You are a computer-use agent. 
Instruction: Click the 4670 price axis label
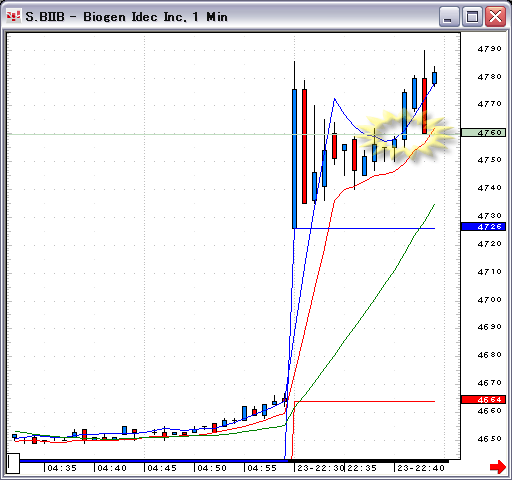pos(489,383)
